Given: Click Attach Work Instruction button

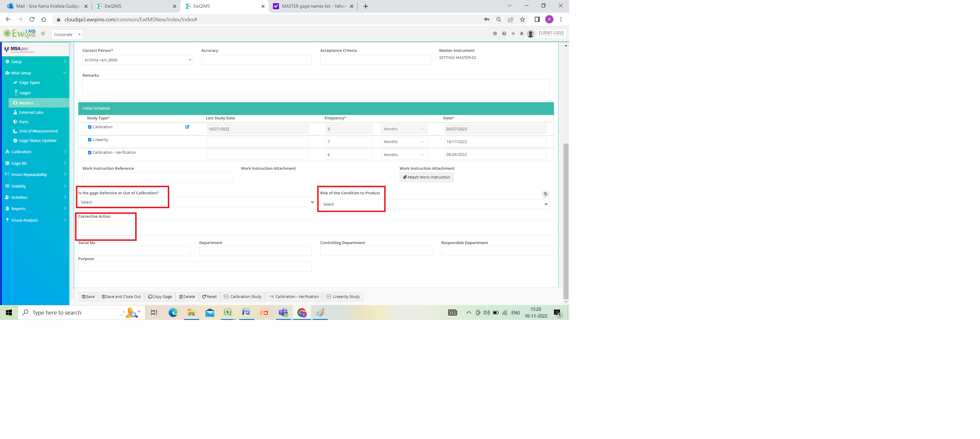Looking at the screenshot, I should pyautogui.click(x=427, y=177).
